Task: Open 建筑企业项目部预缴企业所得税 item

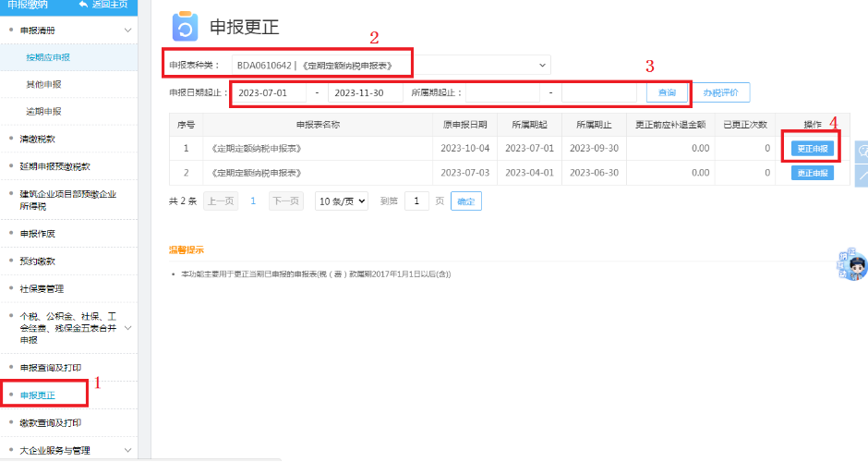Action: (x=68, y=200)
